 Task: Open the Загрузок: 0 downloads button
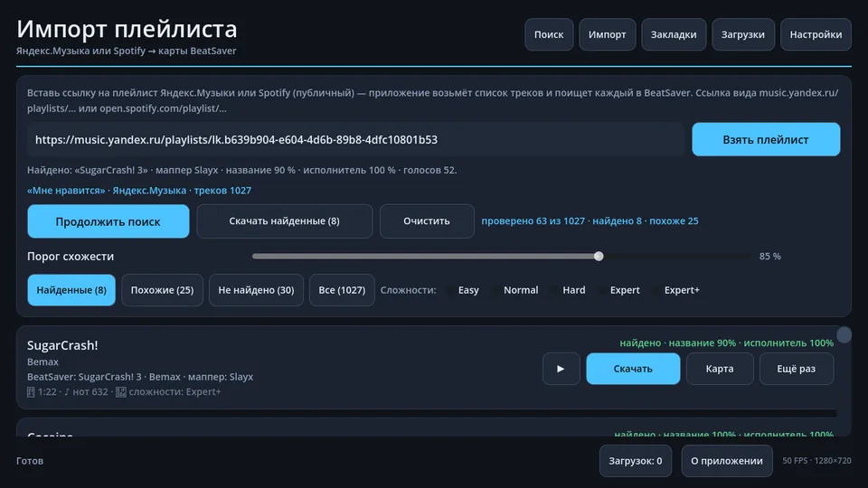pos(636,461)
